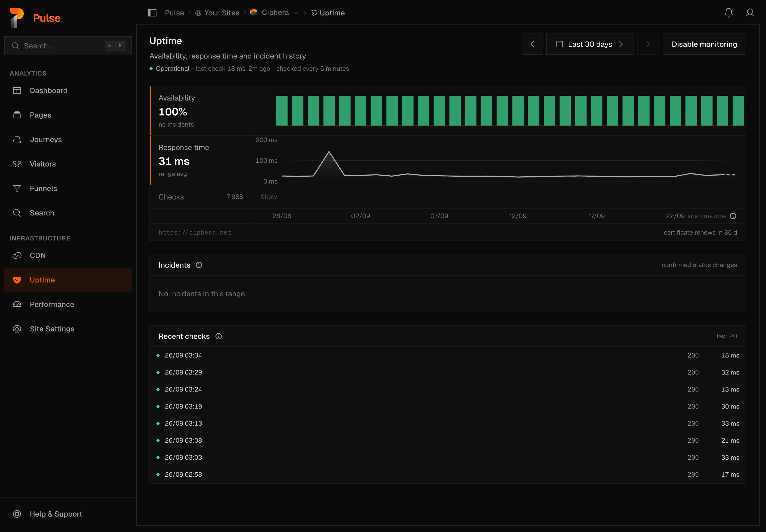Click 'No incidents in this range.' text
The width and height of the screenshot is (766, 532).
click(202, 294)
